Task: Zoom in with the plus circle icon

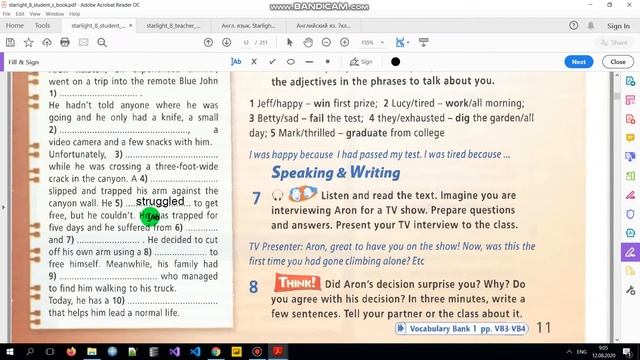Action: (344, 42)
